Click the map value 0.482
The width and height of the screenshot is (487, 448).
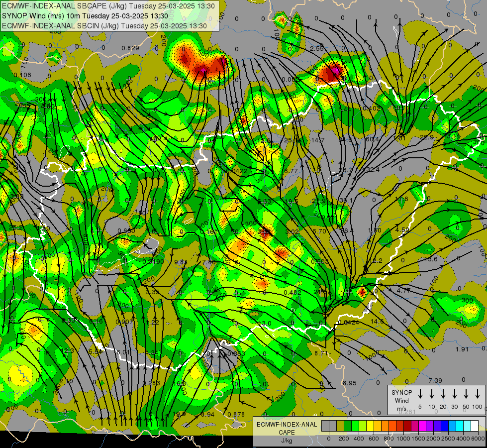click(292, 293)
